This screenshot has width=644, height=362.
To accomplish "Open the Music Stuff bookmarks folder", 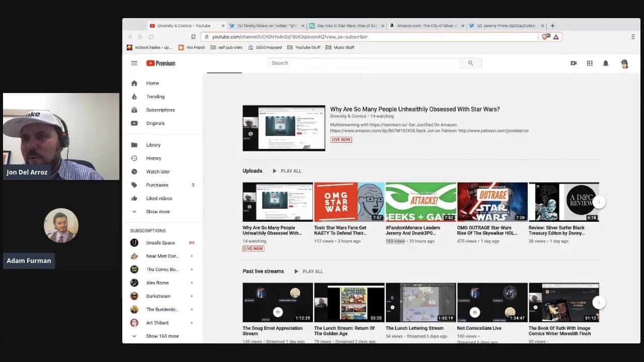I will point(344,47).
